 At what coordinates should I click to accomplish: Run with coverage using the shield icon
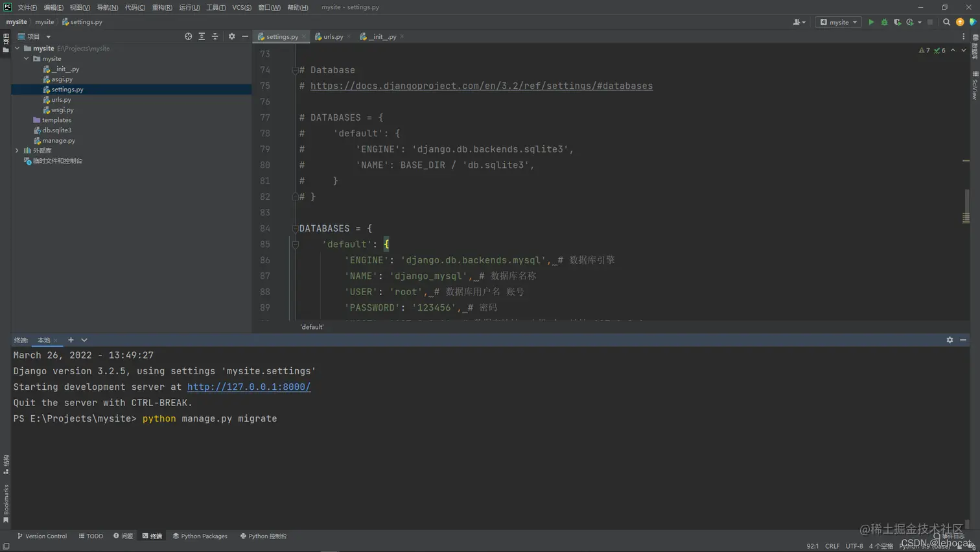(897, 22)
